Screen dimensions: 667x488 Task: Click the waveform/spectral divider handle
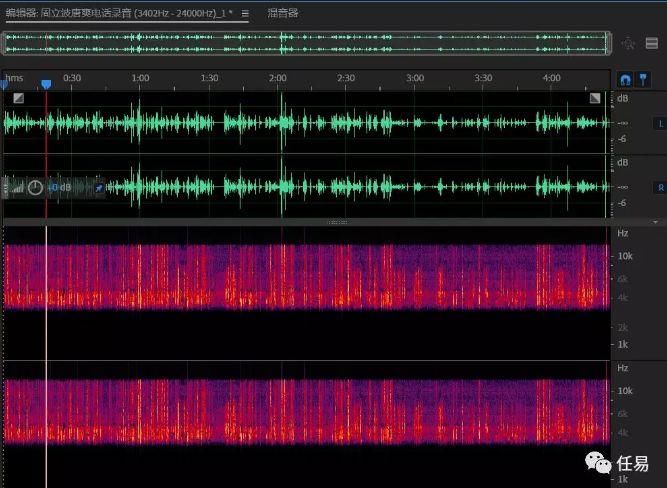337,222
